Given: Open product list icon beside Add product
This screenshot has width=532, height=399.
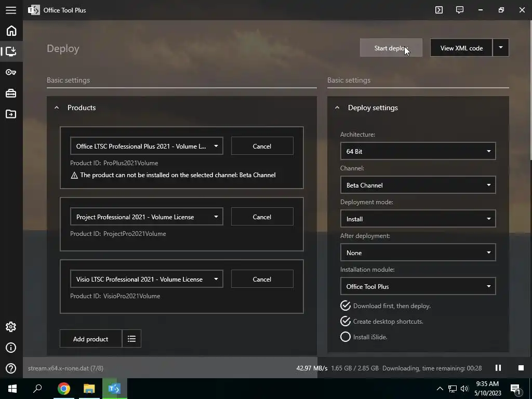Looking at the screenshot, I should click(131, 339).
